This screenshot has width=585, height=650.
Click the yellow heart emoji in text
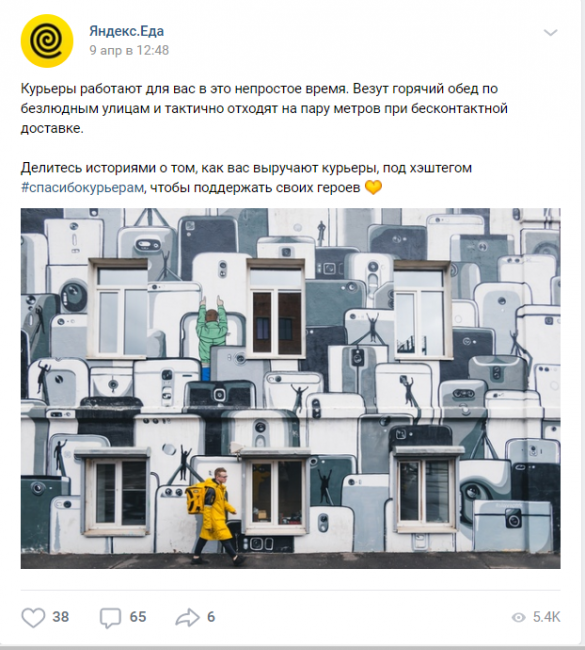click(373, 187)
